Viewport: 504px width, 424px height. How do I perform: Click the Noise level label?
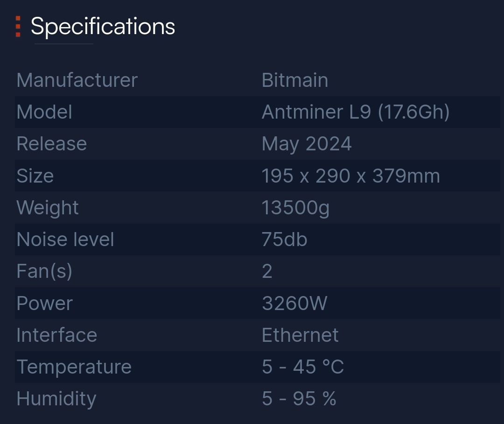[x=65, y=240]
